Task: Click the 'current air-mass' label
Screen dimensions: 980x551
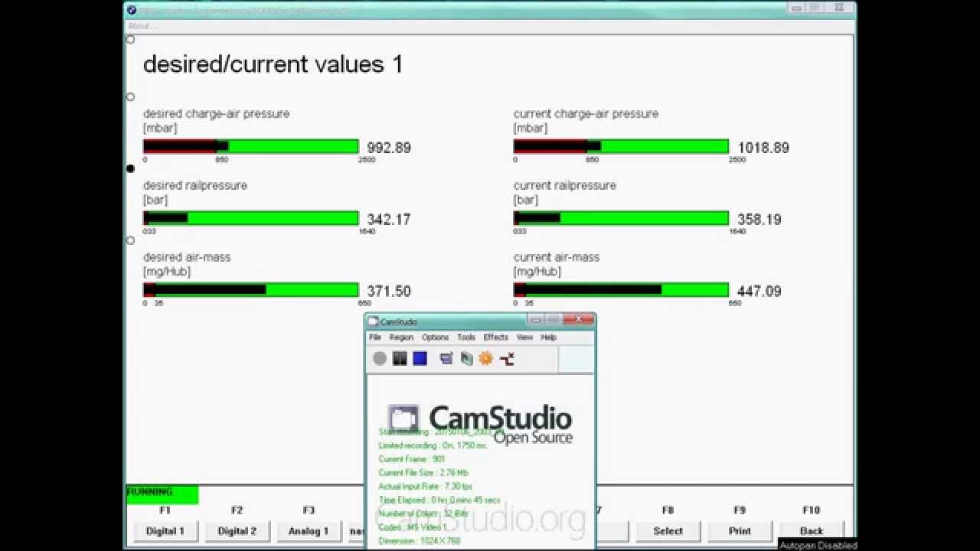Action: pyautogui.click(x=557, y=257)
